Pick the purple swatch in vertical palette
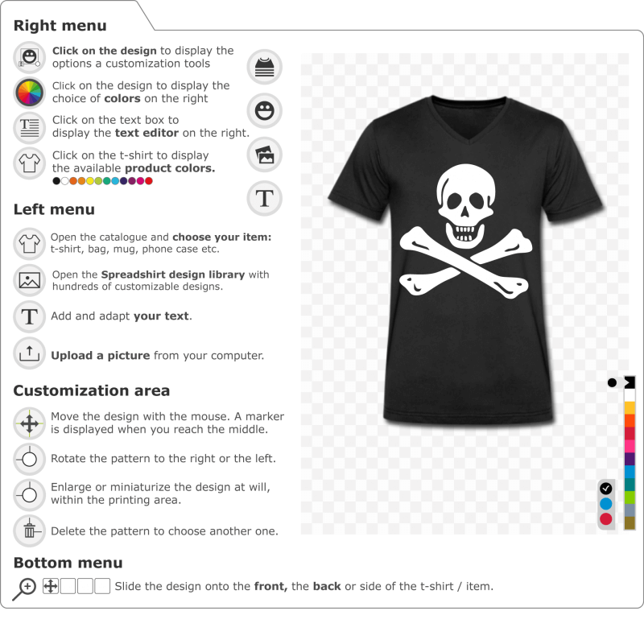 coord(630,459)
